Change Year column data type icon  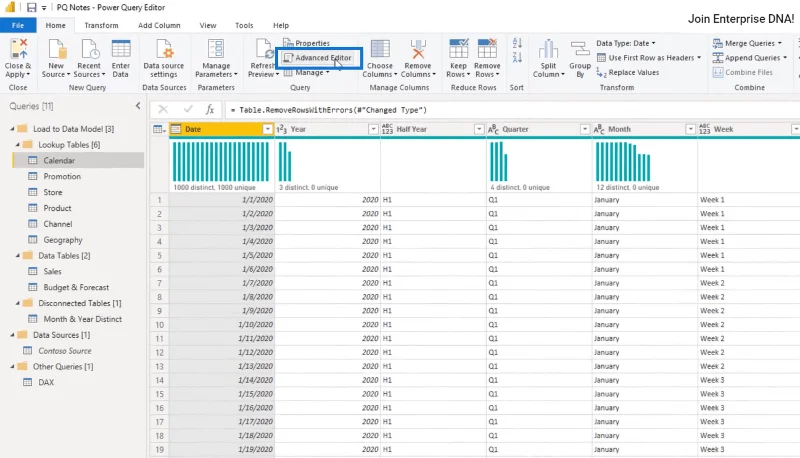pyautogui.click(x=282, y=130)
